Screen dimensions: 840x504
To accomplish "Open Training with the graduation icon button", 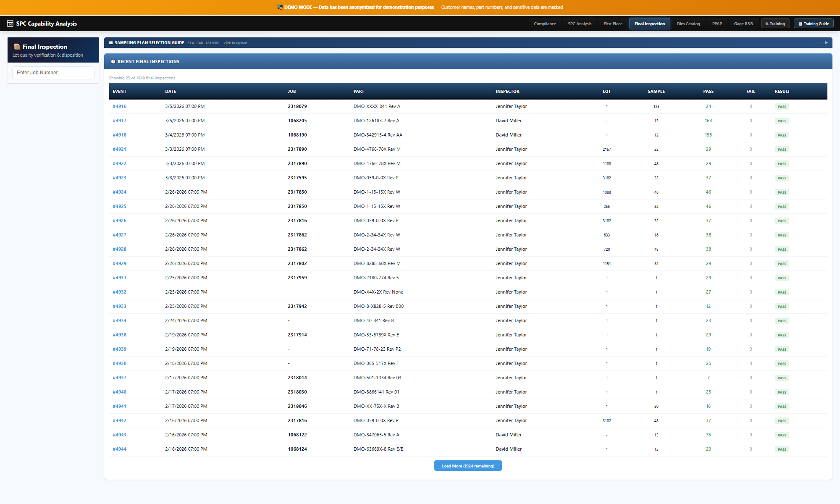I will point(775,24).
